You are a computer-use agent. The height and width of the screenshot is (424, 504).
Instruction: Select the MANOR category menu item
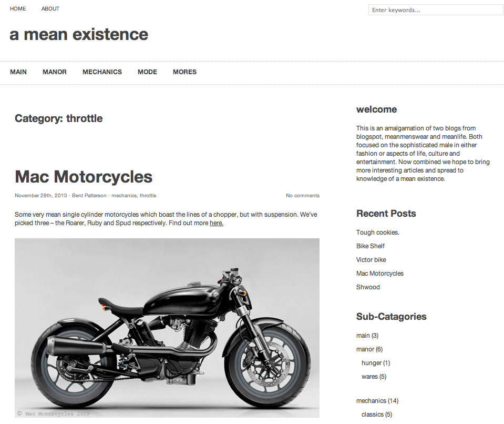tap(55, 72)
